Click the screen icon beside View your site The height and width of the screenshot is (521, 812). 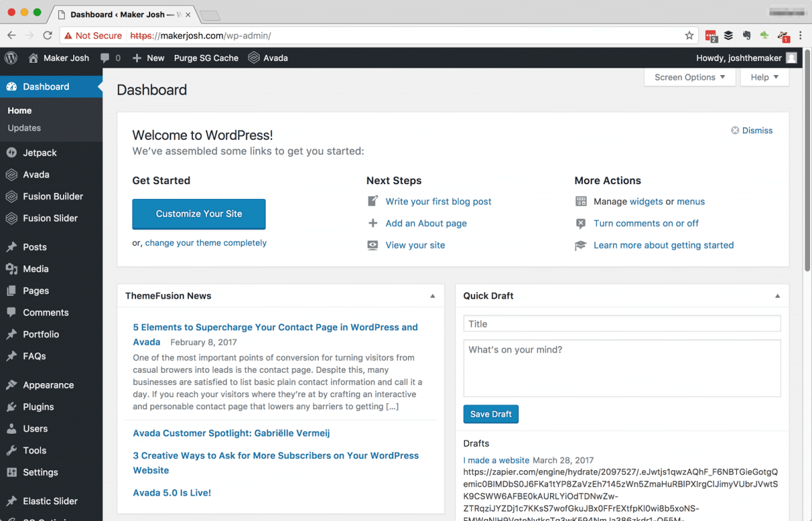click(x=373, y=245)
